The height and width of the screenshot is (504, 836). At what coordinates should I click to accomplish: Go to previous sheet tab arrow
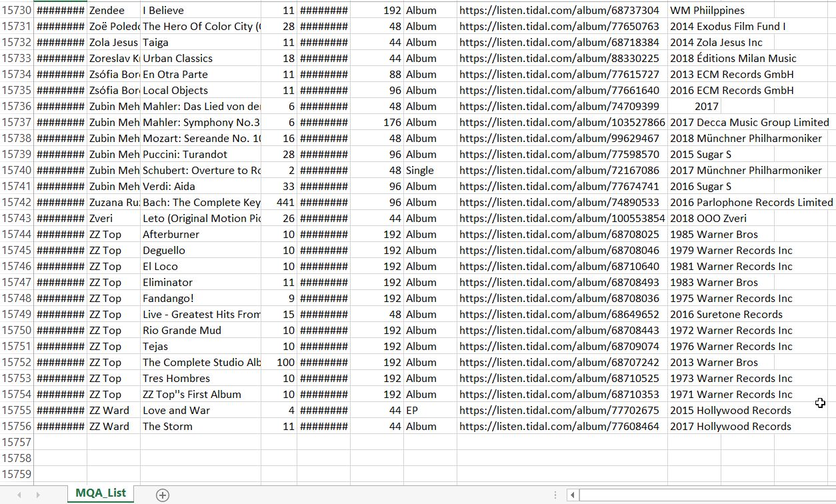(x=19, y=495)
